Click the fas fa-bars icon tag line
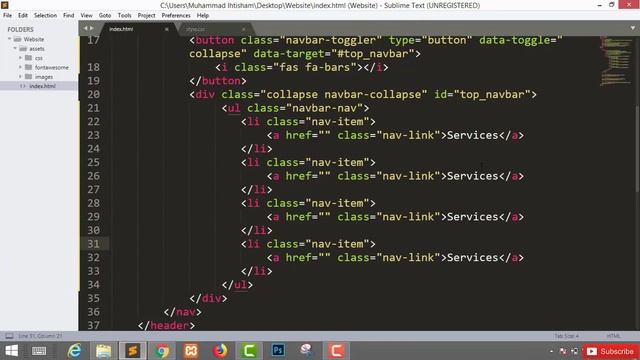640x360 pixels. pos(302,67)
